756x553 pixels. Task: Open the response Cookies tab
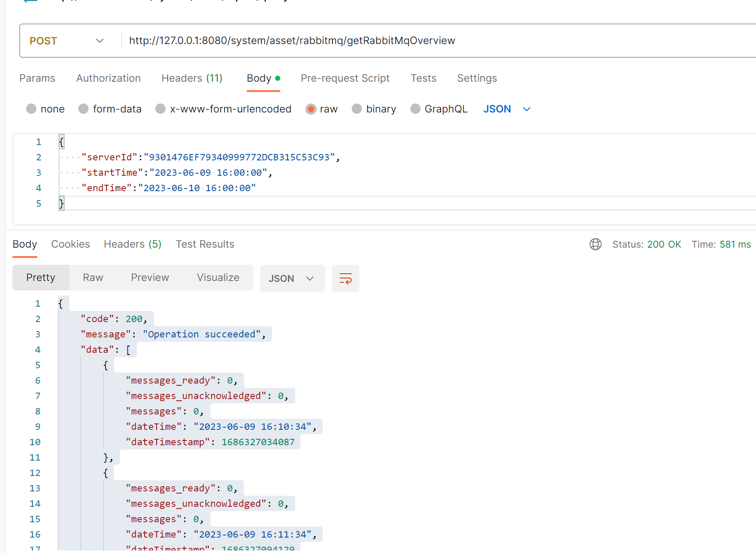pos(71,244)
